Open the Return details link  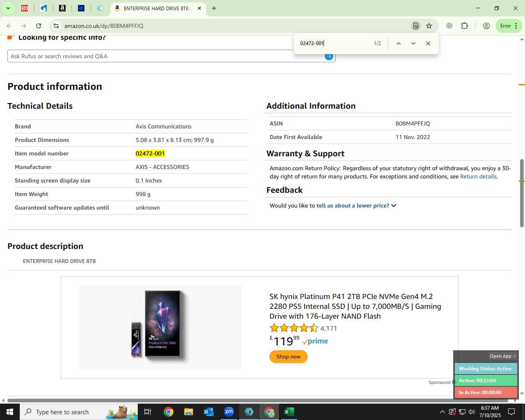point(478,176)
